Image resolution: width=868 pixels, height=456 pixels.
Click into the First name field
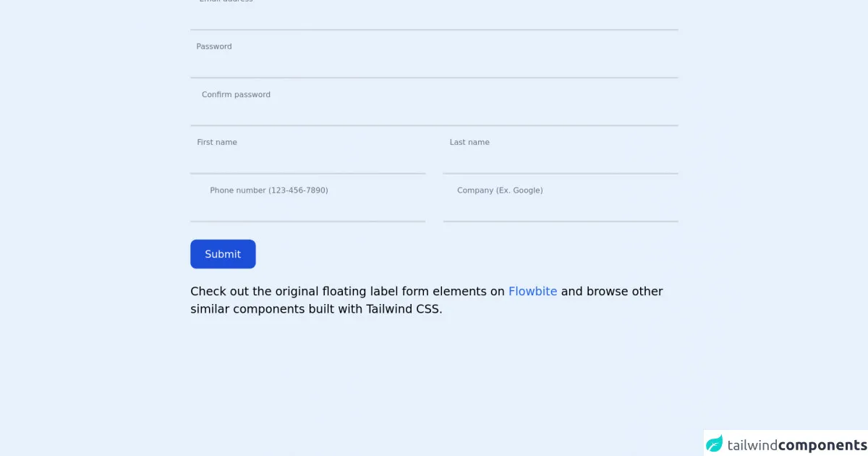(x=307, y=161)
